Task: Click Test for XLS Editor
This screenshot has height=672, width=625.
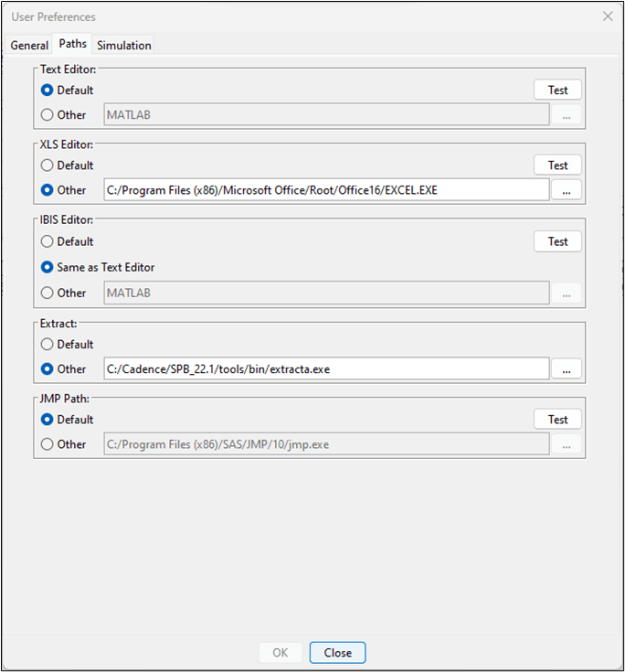Action: click(x=557, y=165)
